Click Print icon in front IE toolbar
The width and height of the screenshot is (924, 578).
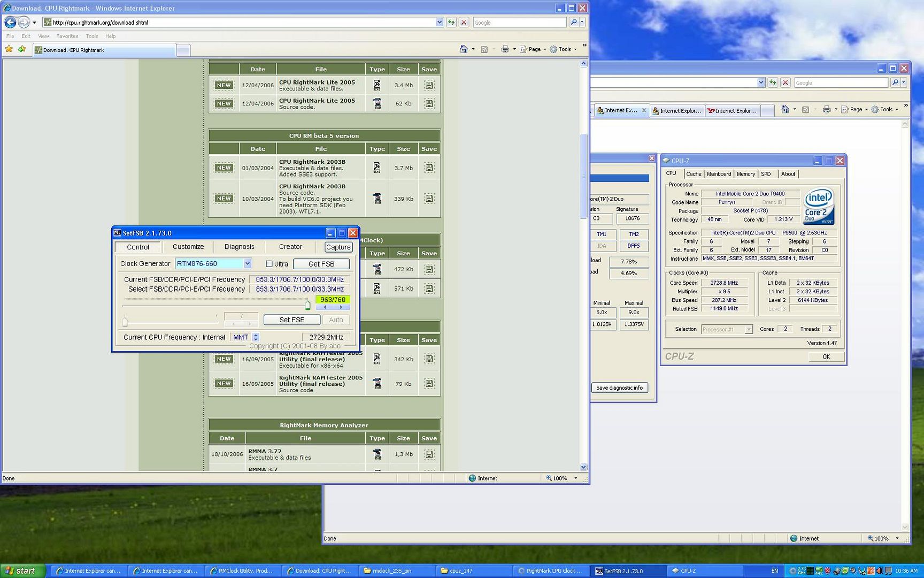(505, 49)
